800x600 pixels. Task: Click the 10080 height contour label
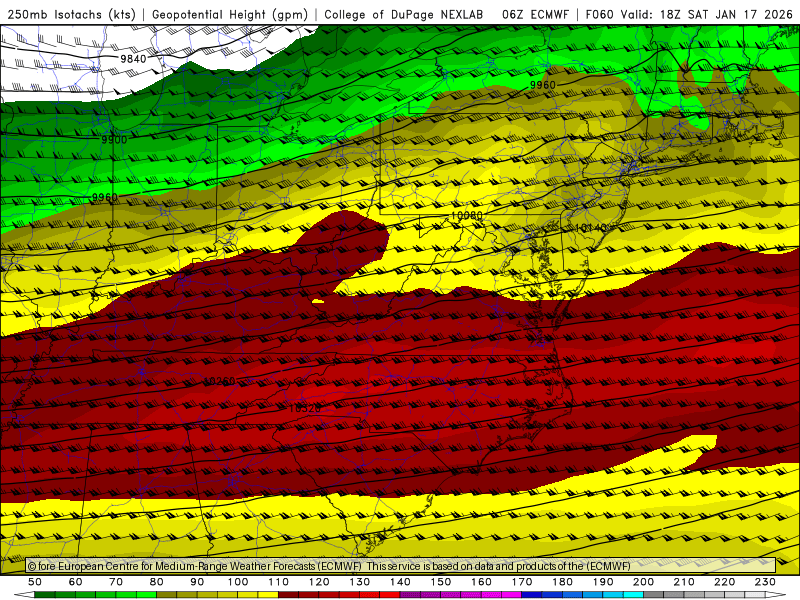(x=466, y=216)
